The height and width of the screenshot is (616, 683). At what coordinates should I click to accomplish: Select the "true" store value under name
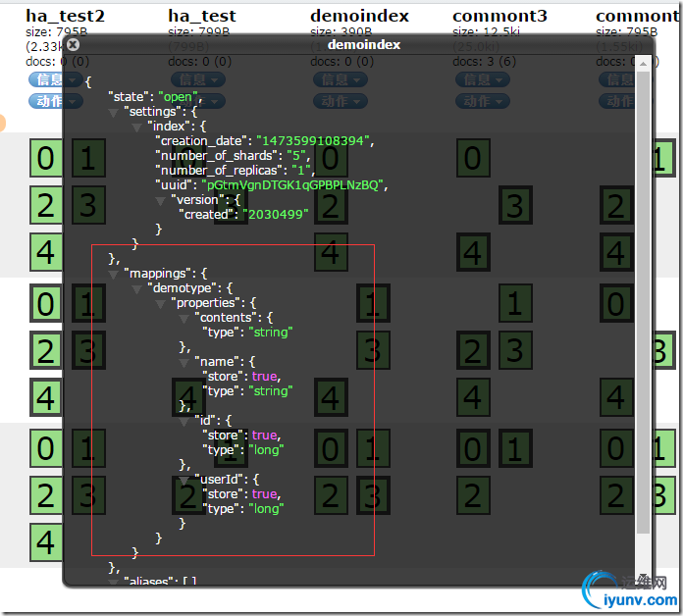[x=264, y=376]
